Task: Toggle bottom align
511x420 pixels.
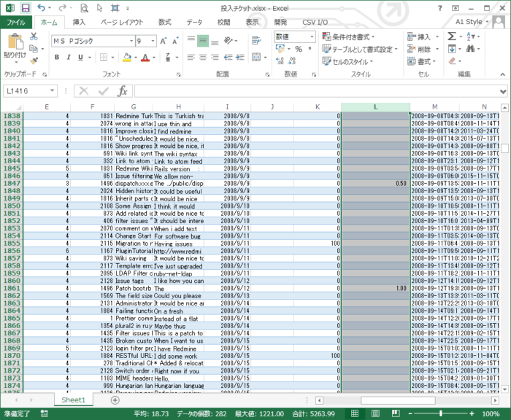Action: [215, 42]
